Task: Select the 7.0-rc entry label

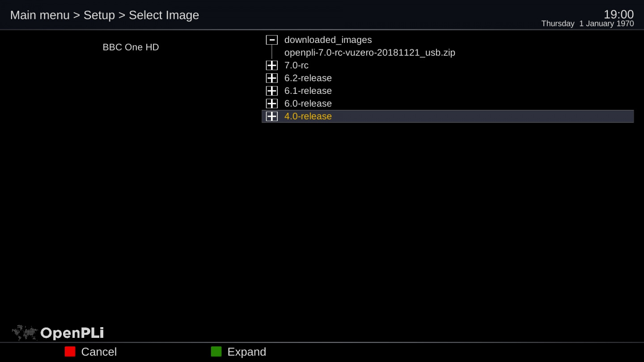Action: click(x=296, y=65)
